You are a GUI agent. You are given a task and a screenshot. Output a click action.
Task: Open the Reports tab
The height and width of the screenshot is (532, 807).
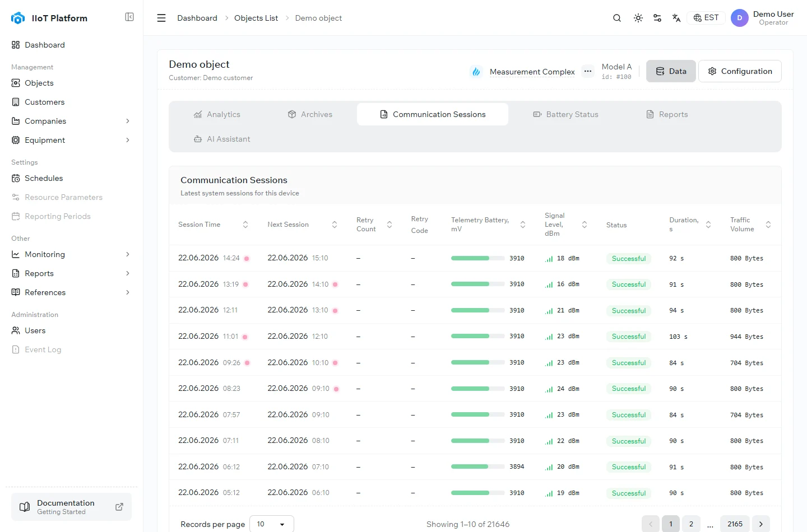(667, 114)
